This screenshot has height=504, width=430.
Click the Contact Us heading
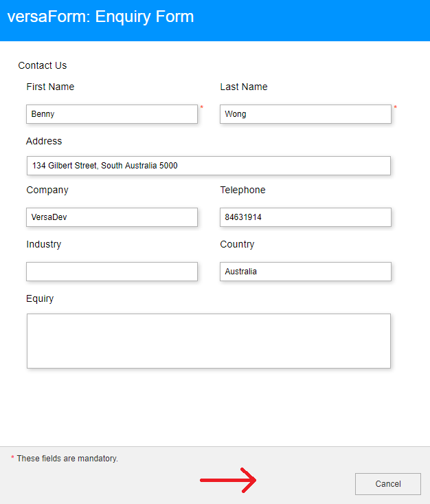[x=43, y=65]
